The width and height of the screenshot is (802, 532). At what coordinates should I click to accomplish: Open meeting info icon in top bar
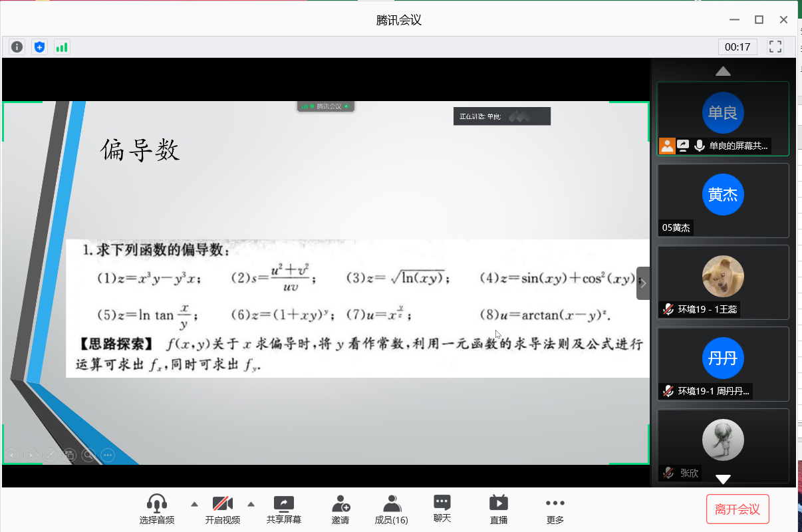(x=17, y=47)
